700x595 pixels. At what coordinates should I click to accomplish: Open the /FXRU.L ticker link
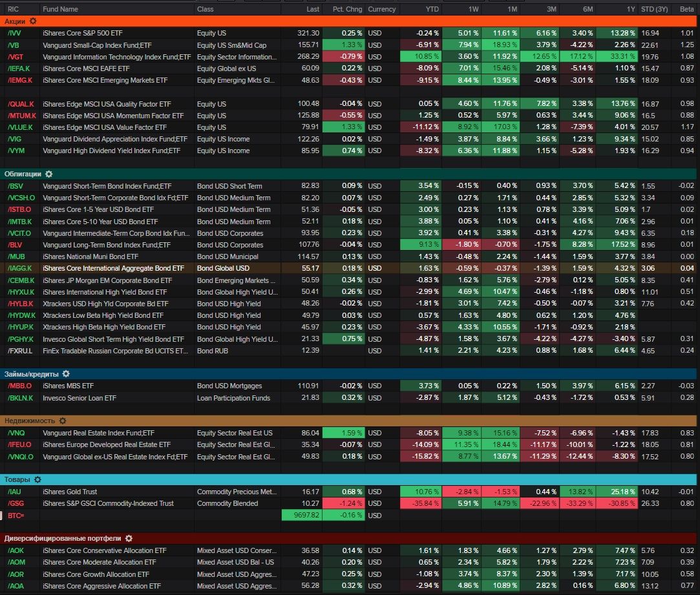(20, 351)
